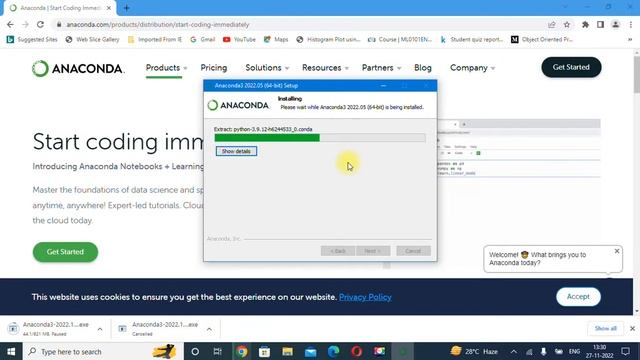
Task: Click the welcome chat message bubble
Action: coord(553,259)
